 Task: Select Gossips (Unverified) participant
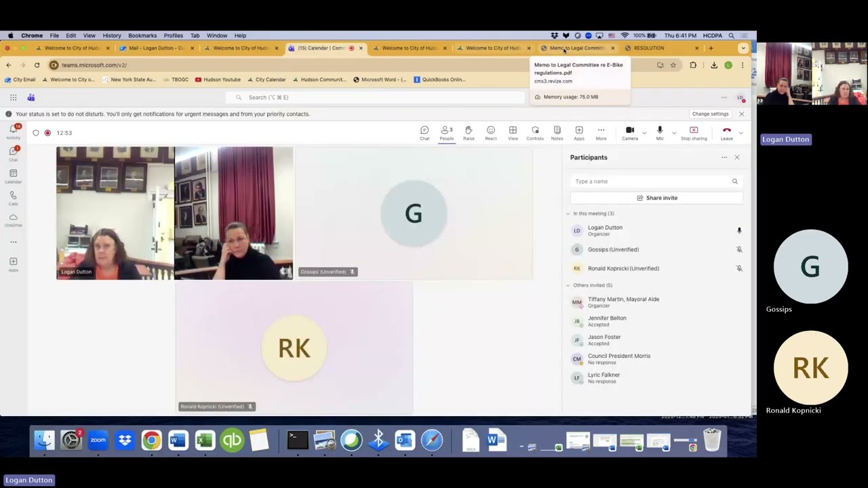coord(656,249)
